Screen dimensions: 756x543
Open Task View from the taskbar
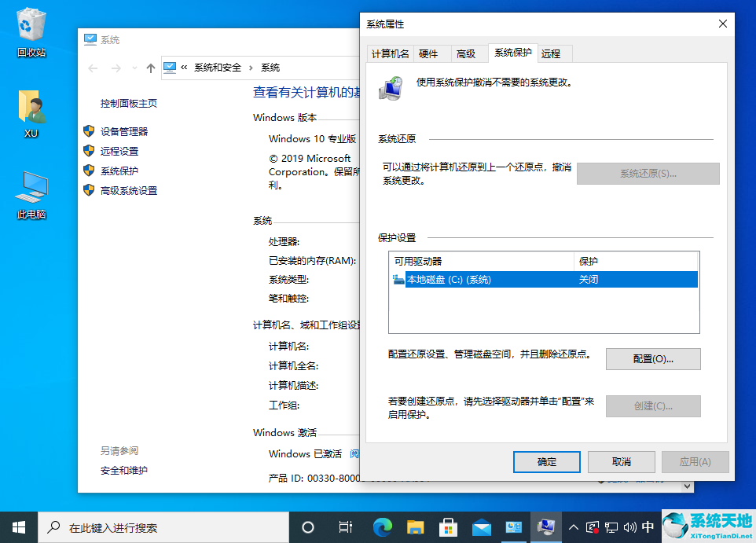point(345,527)
